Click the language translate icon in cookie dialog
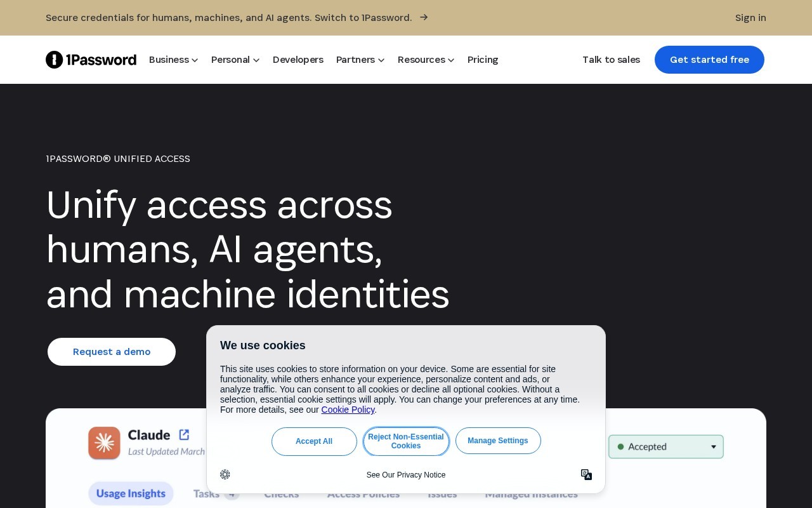The width and height of the screenshot is (812, 508). point(586,474)
